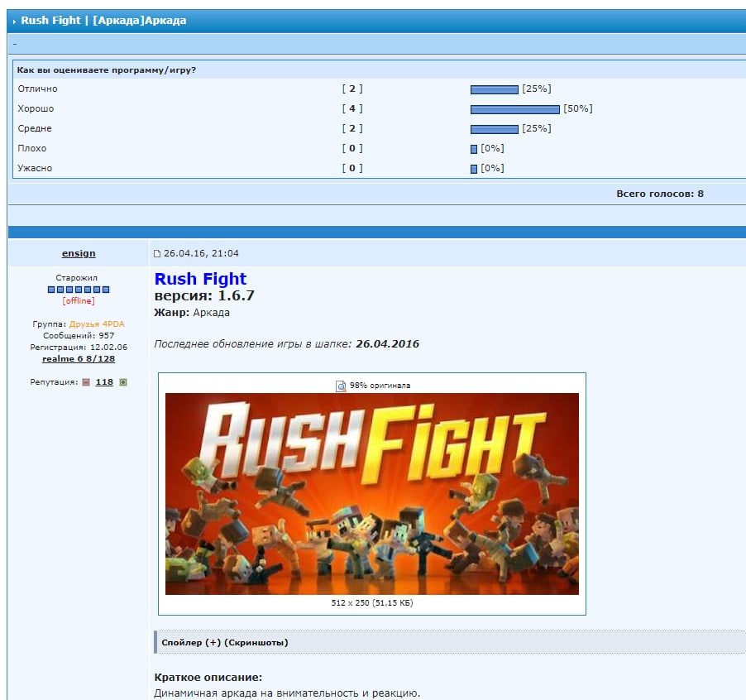Click the Регистрация: 12.02.06 text

tap(79, 348)
